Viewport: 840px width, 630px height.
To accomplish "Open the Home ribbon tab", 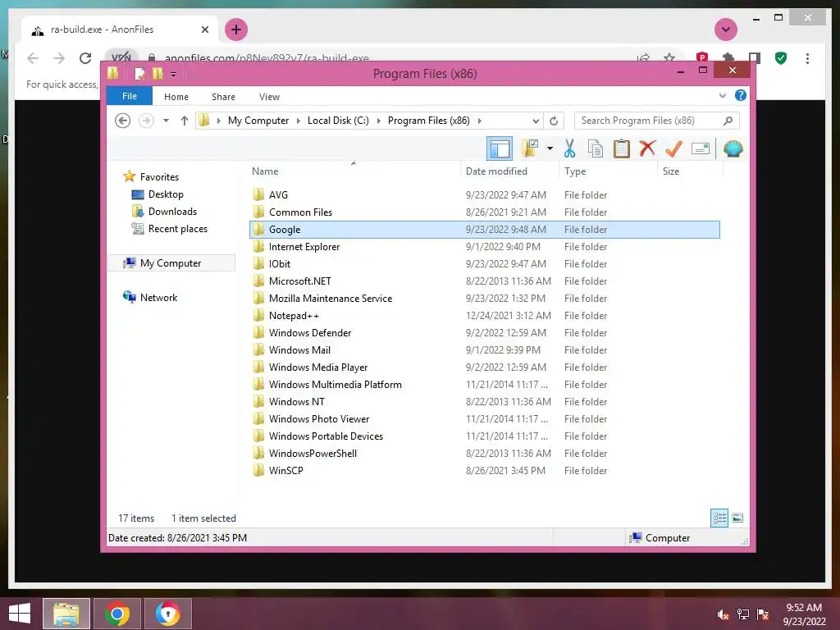I will tap(176, 97).
